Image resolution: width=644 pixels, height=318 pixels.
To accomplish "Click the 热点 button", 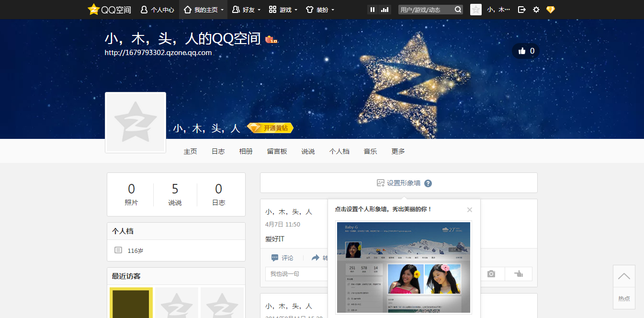I will click(x=624, y=298).
